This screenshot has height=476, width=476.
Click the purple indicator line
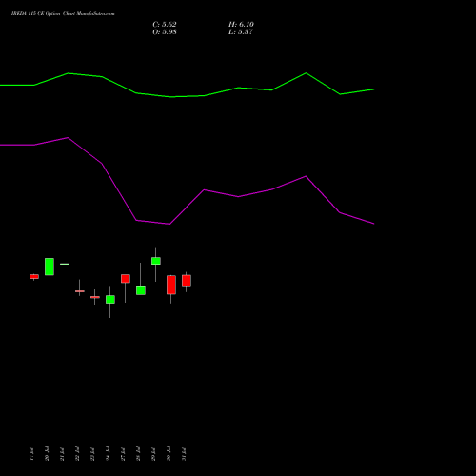187,207
